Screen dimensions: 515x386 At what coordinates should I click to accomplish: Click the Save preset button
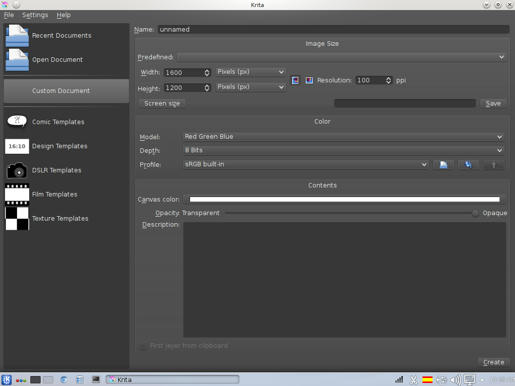pyautogui.click(x=493, y=103)
